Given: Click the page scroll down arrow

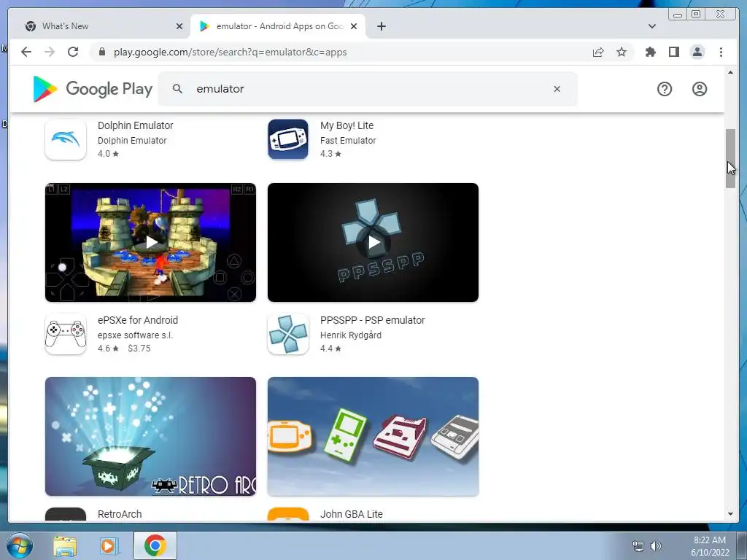Looking at the screenshot, I should tap(730, 514).
